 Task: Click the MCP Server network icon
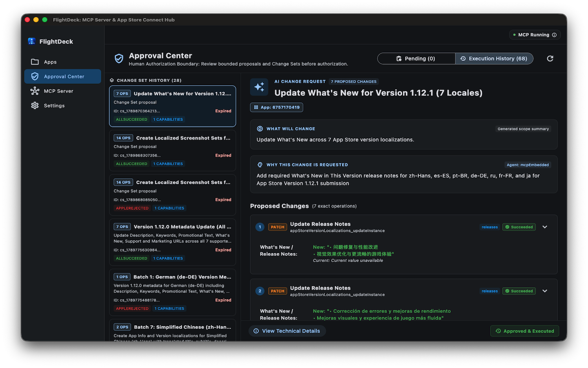(x=35, y=91)
